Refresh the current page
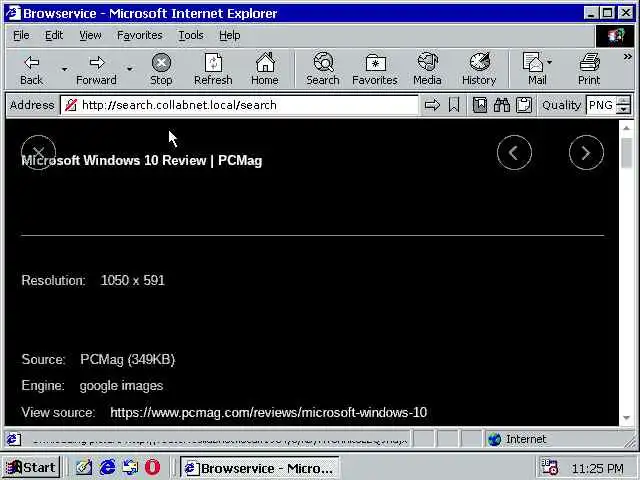 click(x=213, y=69)
